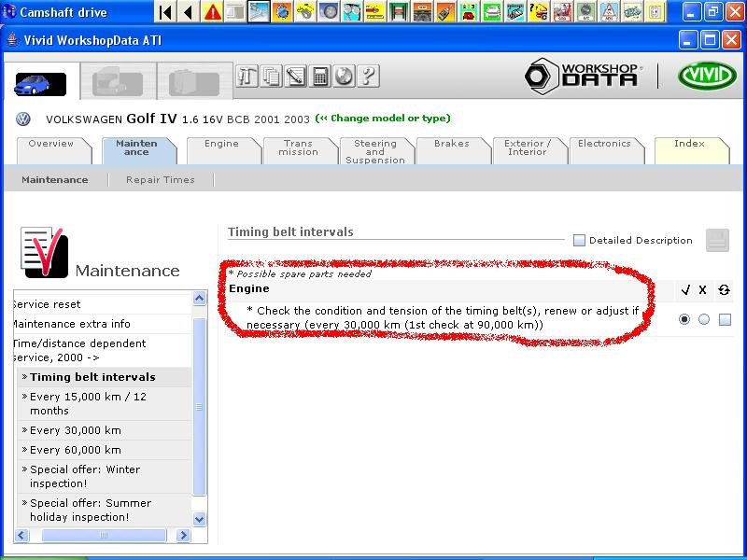Viewport: 747px width, 560px height.
Task: Click the copy documents toolbar icon
Action: click(x=272, y=77)
